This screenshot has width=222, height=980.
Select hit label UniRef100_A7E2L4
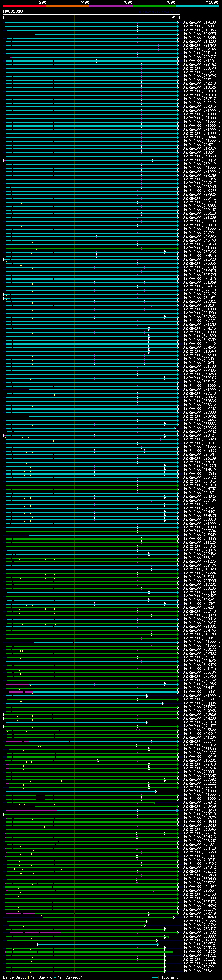pyautogui.click(x=199, y=80)
